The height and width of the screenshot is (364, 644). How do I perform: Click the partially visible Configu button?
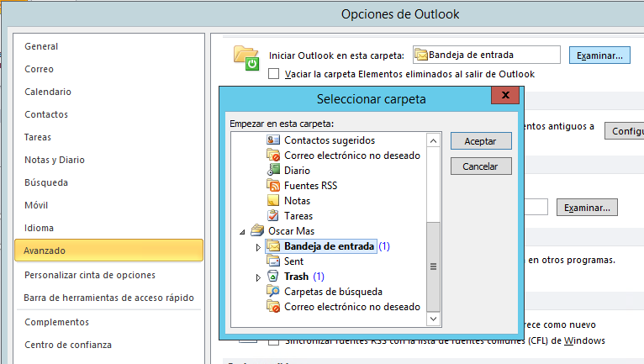tap(625, 131)
